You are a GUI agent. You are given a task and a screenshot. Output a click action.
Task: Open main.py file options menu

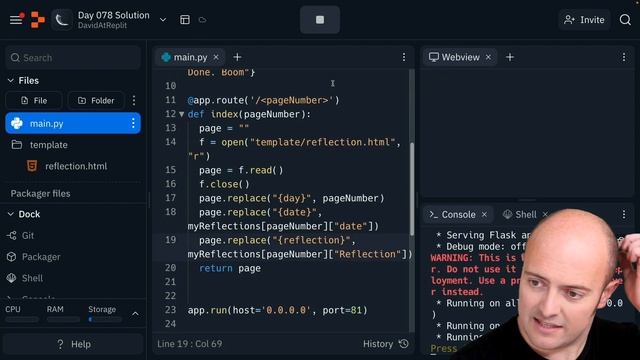tap(133, 123)
